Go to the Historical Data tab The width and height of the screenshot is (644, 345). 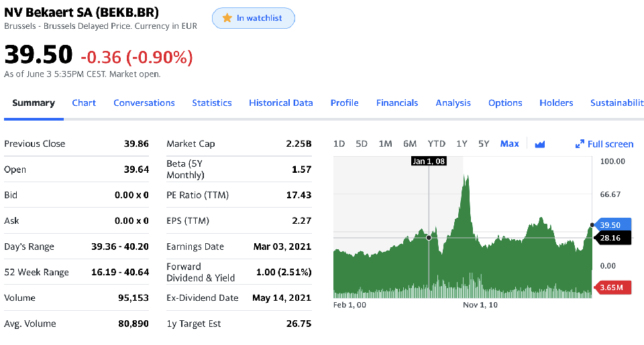click(x=280, y=103)
